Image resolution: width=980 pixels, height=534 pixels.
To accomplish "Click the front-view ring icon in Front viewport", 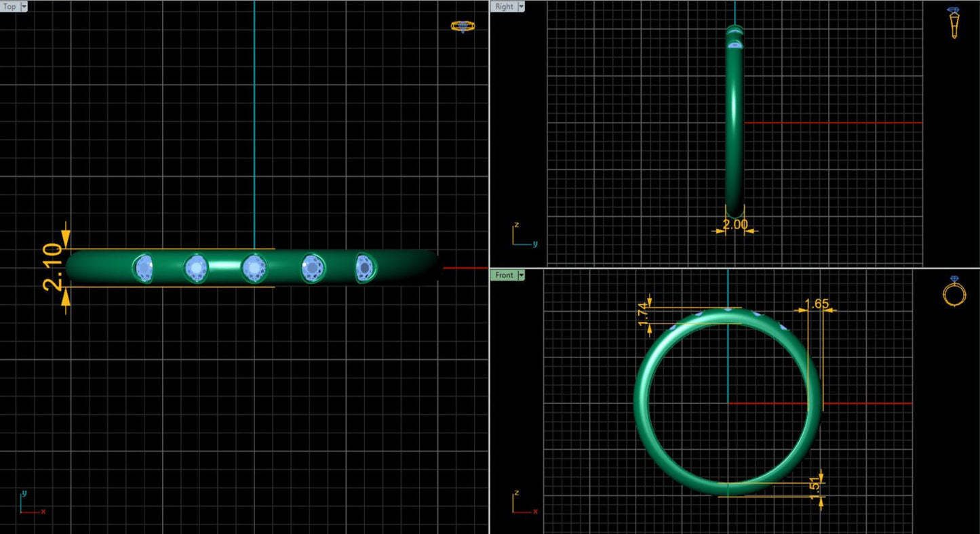I will [954, 293].
